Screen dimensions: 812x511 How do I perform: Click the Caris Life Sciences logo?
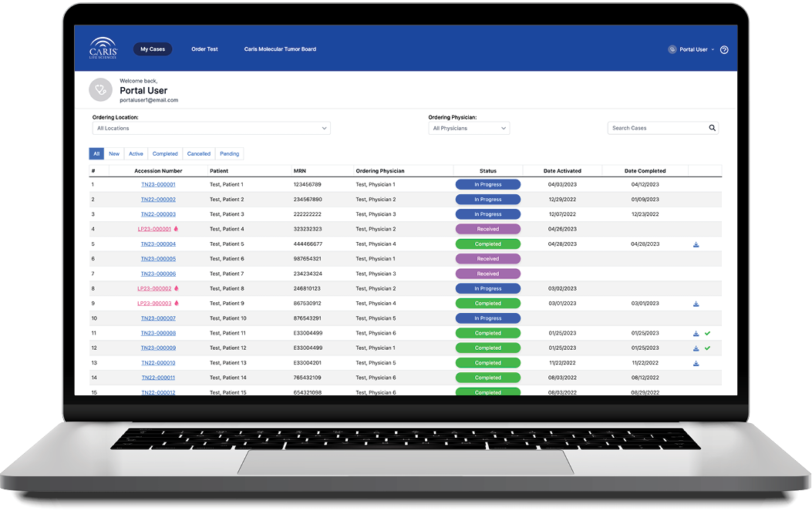[103, 49]
